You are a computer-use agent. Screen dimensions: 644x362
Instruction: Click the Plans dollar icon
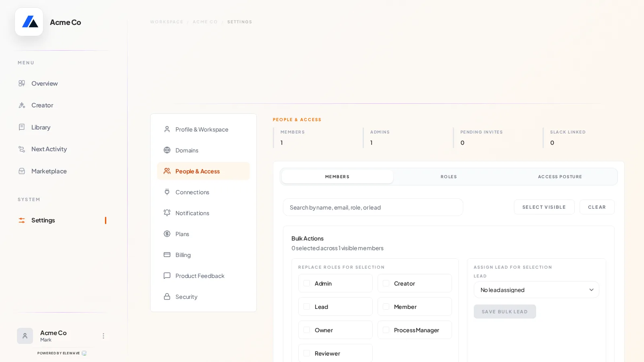pyautogui.click(x=167, y=234)
